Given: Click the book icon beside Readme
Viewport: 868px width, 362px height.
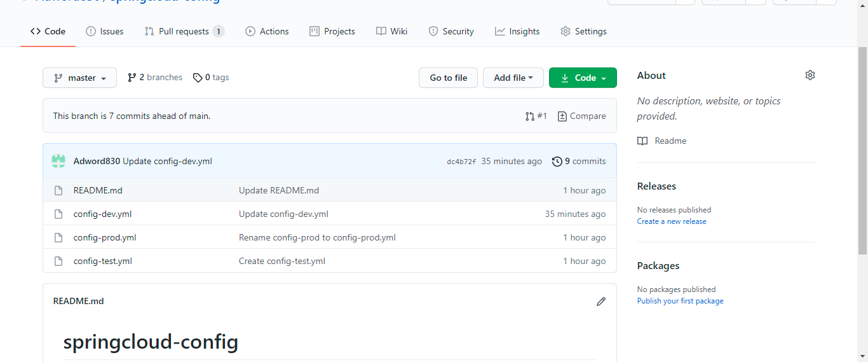Looking at the screenshot, I should click(642, 141).
